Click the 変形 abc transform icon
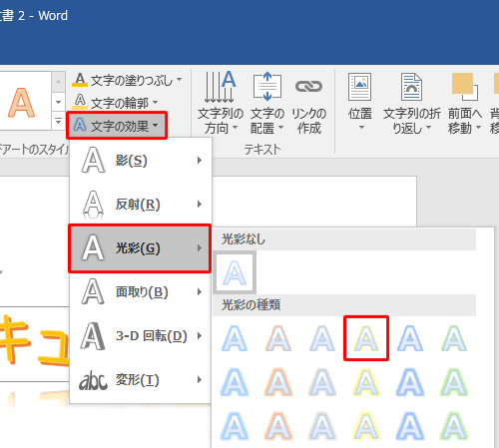This screenshot has width=499, height=448. coord(93,380)
